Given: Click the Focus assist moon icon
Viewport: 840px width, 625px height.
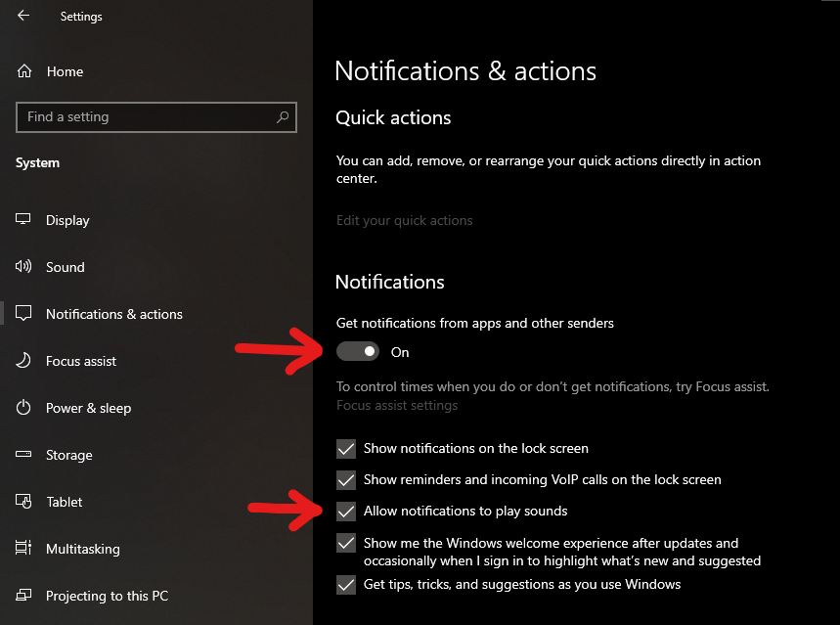Looking at the screenshot, I should [x=23, y=360].
